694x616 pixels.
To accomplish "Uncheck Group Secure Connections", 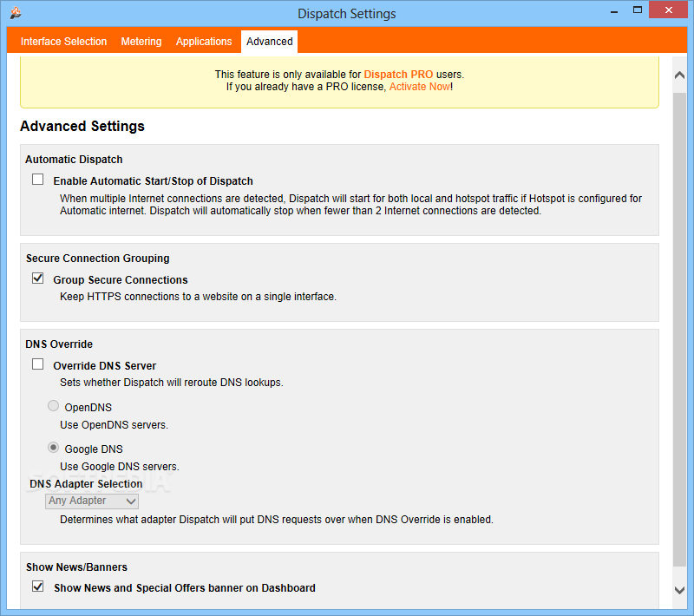I will tap(37, 279).
